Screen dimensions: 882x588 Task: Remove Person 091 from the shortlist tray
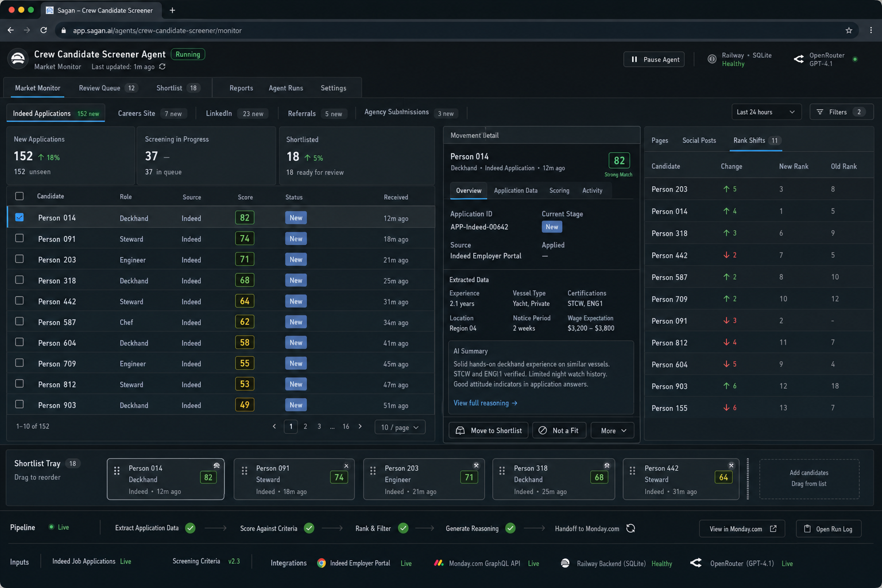pyautogui.click(x=346, y=466)
